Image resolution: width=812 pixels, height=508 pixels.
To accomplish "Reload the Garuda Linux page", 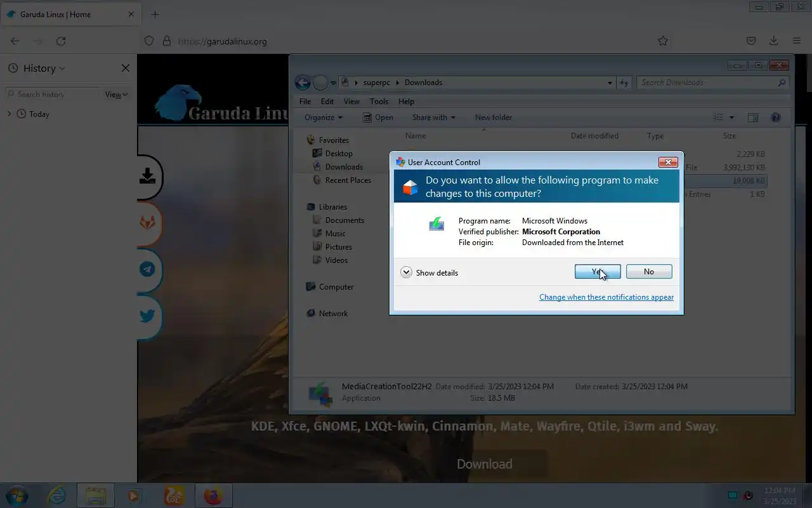I will (x=61, y=41).
